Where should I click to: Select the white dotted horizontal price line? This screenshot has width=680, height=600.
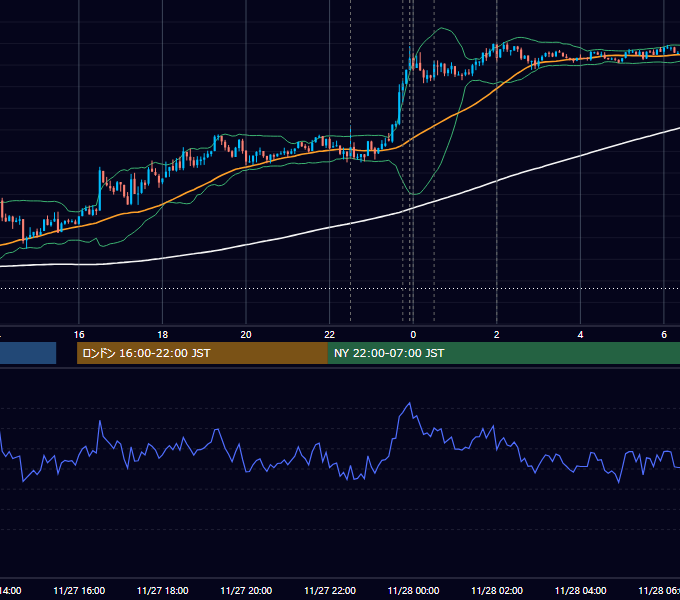coord(340,288)
